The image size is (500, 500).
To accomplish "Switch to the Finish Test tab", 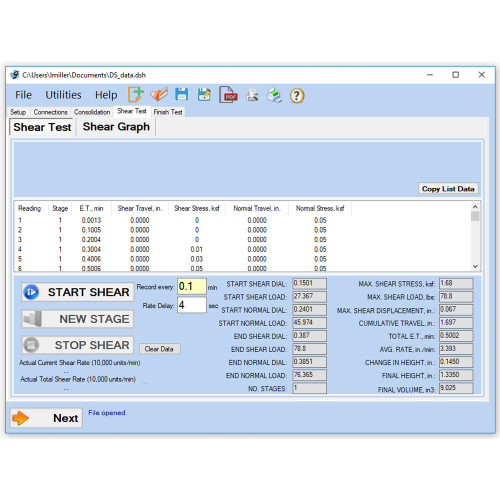I will point(168,112).
